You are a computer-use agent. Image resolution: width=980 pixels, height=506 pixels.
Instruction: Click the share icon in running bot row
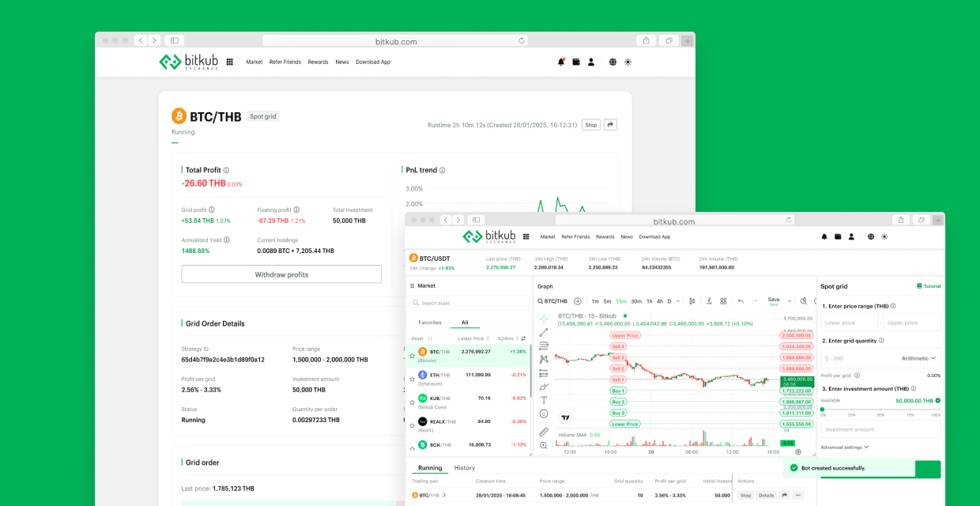tap(785, 495)
